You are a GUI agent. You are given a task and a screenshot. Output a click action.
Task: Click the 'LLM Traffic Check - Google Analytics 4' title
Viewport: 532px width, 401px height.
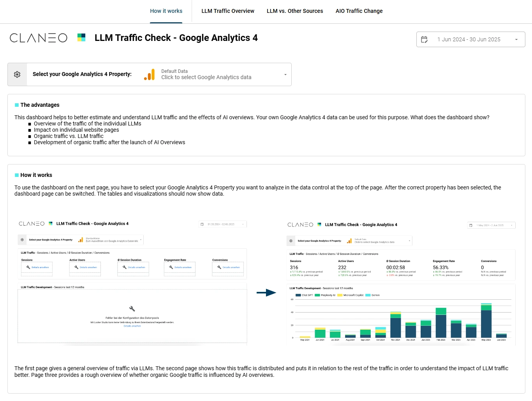(x=176, y=38)
